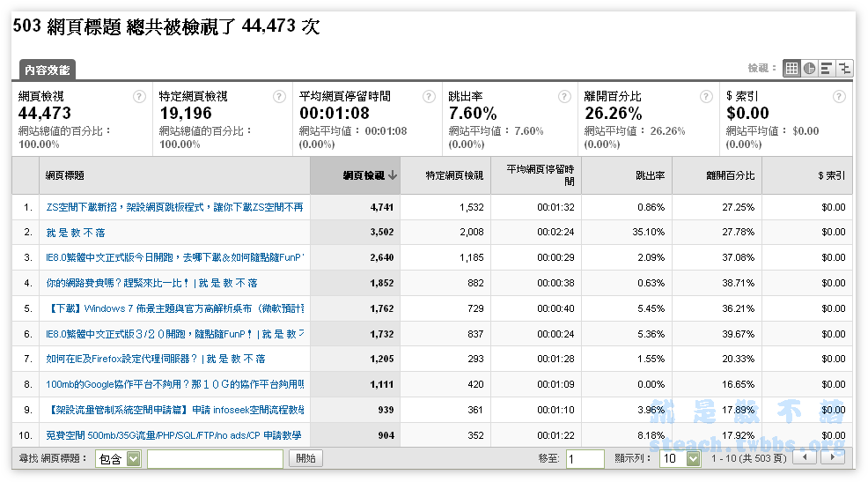The height and width of the screenshot is (482, 868).
Task: Go to previous page of results
Action: (805, 458)
